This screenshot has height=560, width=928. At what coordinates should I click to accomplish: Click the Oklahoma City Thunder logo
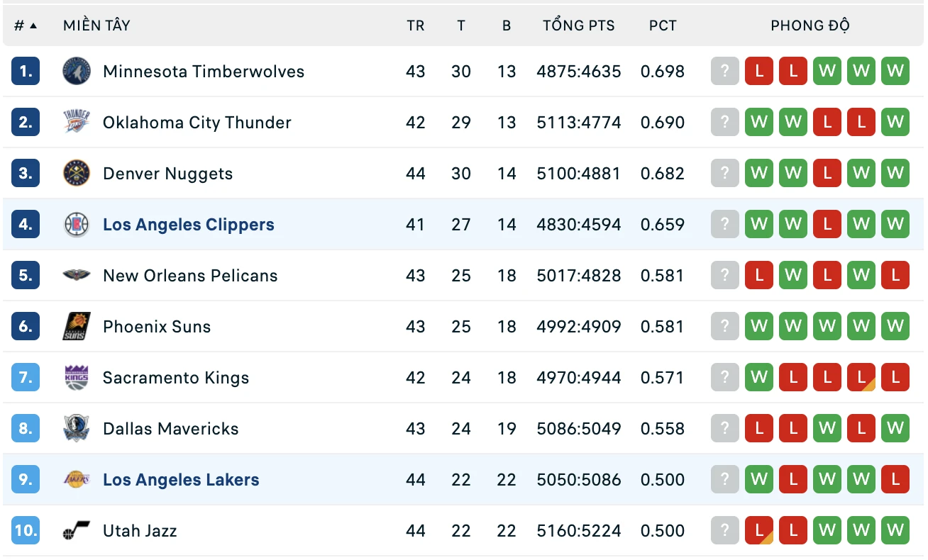tap(77, 123)
